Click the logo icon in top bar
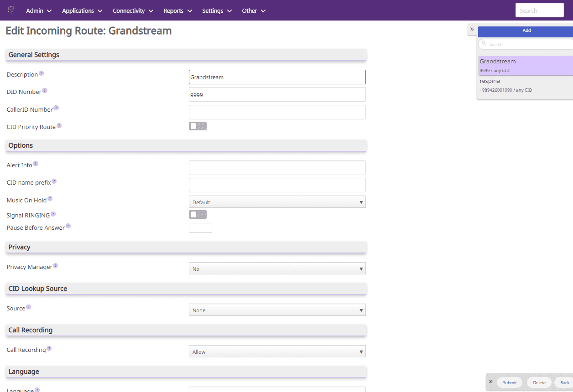 pos(11,10)
